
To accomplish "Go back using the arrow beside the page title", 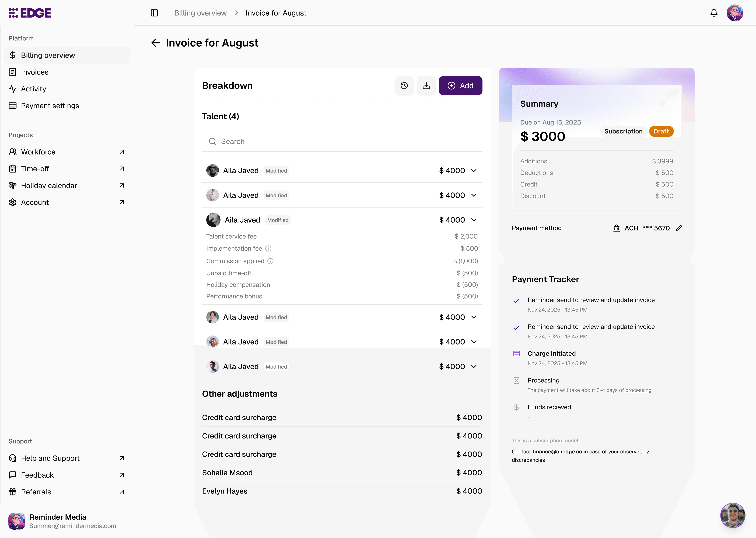I will click(x=155, y=43).
